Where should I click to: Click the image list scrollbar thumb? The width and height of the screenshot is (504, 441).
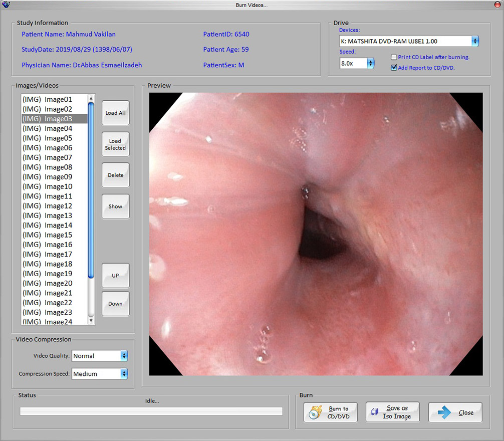click(x=91, y=190)
